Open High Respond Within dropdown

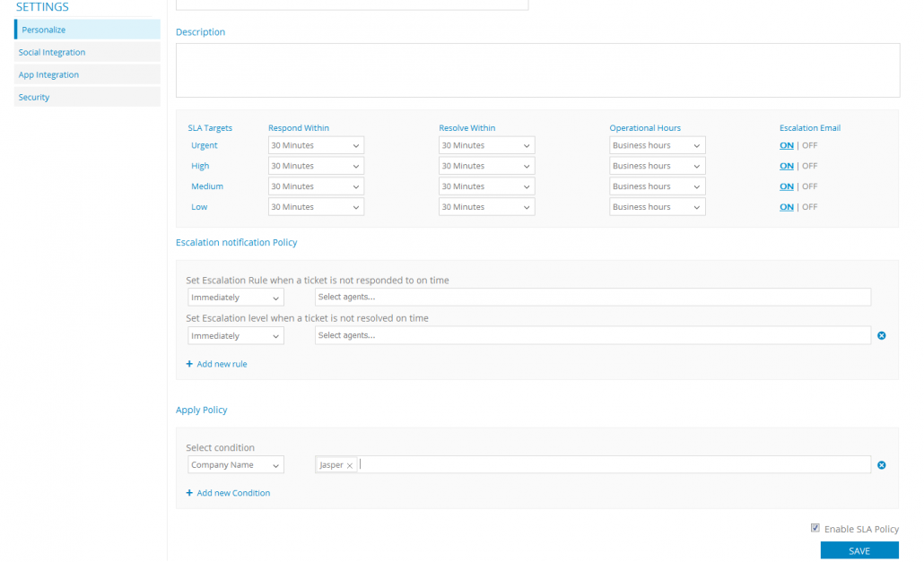tap(316, 166)
